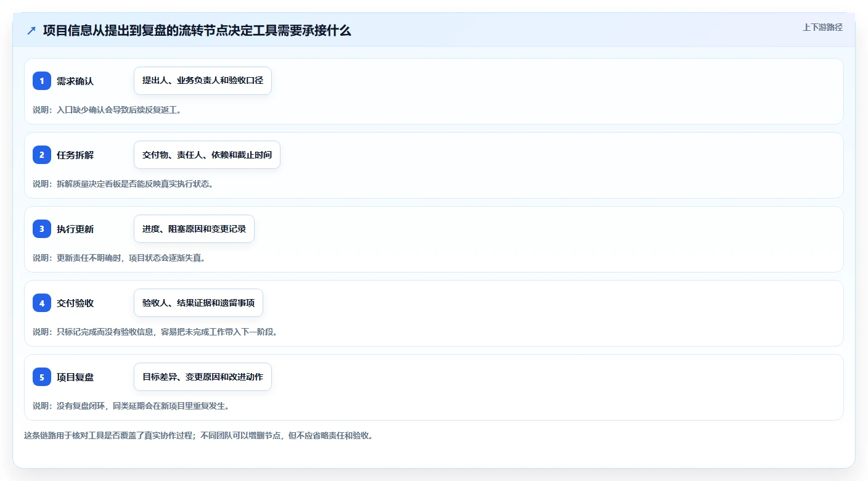Select the 项目复盘 step label
The height and width of the screenshot is (481, 868).
click(x=75, y=377)
